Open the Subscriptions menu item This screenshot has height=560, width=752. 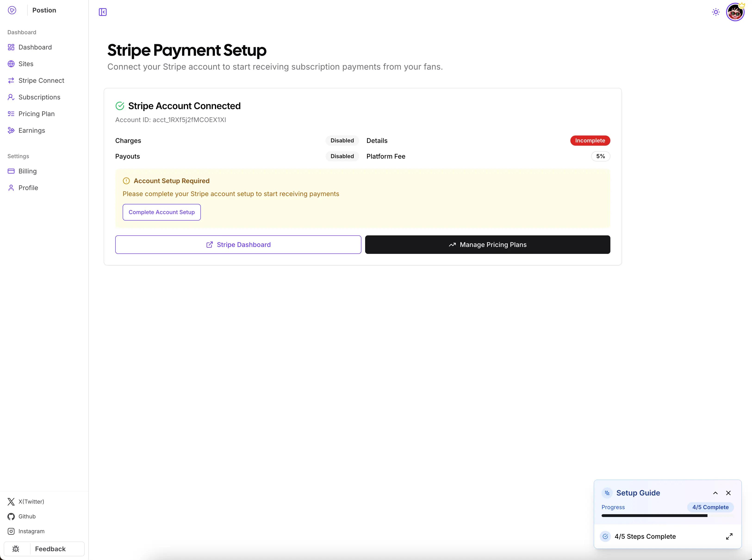tap(40, 97)
